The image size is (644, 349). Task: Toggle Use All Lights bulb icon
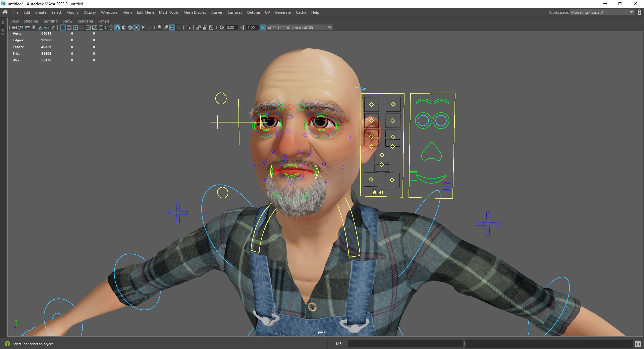pos(143,28)
